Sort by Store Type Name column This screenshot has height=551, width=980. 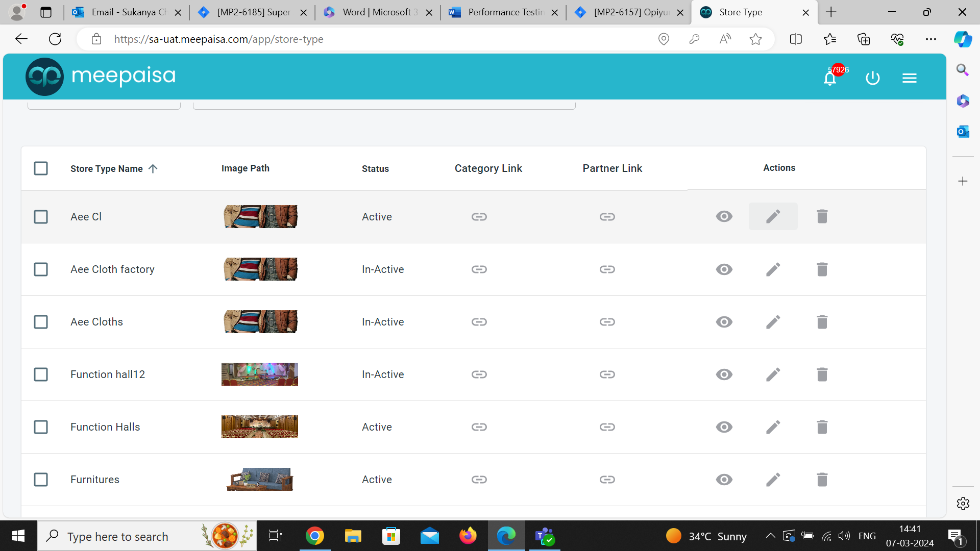pos(114,169)
